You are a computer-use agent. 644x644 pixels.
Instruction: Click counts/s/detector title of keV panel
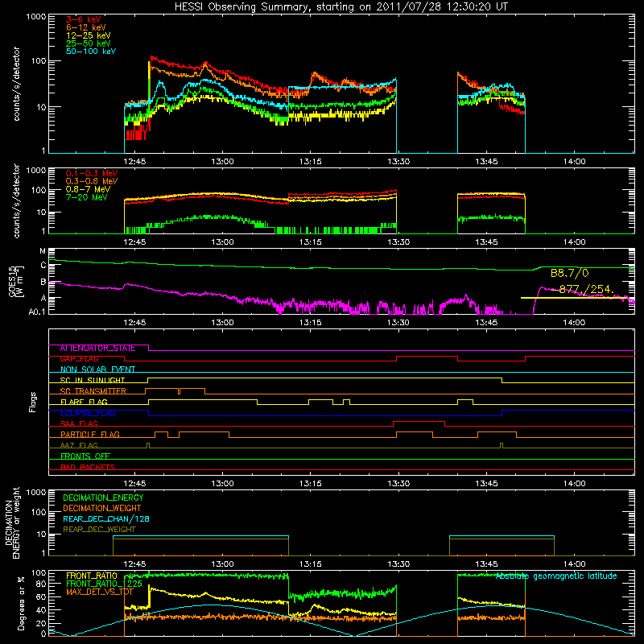[16, 84]
